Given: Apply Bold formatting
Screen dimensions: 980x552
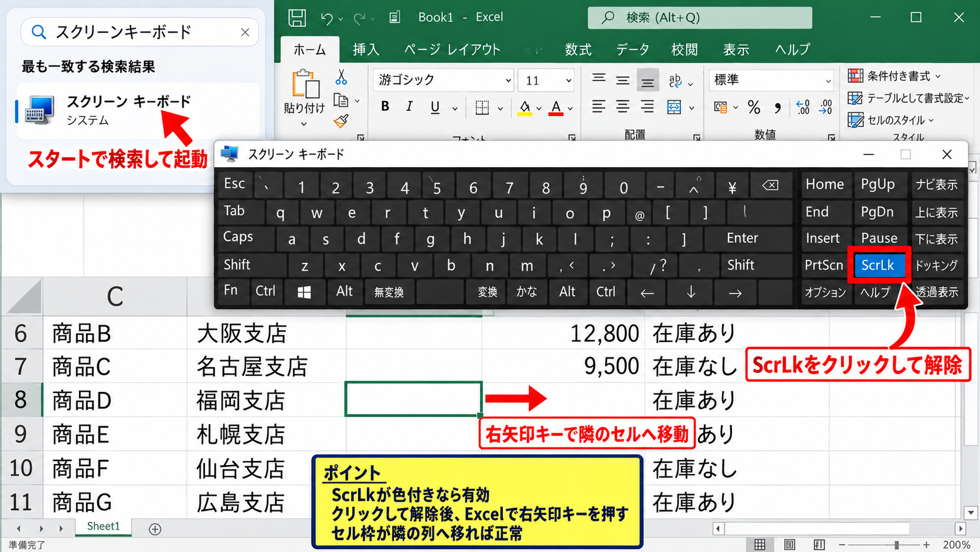Looking at the screenshot, I should pos(385,106).
